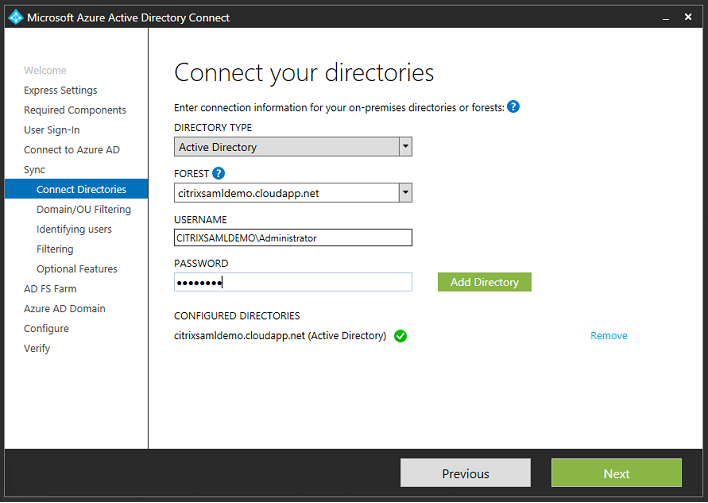Navigate to Domain/OU Filtering step
The width and height of the screenshot is (708, 503).
pos(83,209)
